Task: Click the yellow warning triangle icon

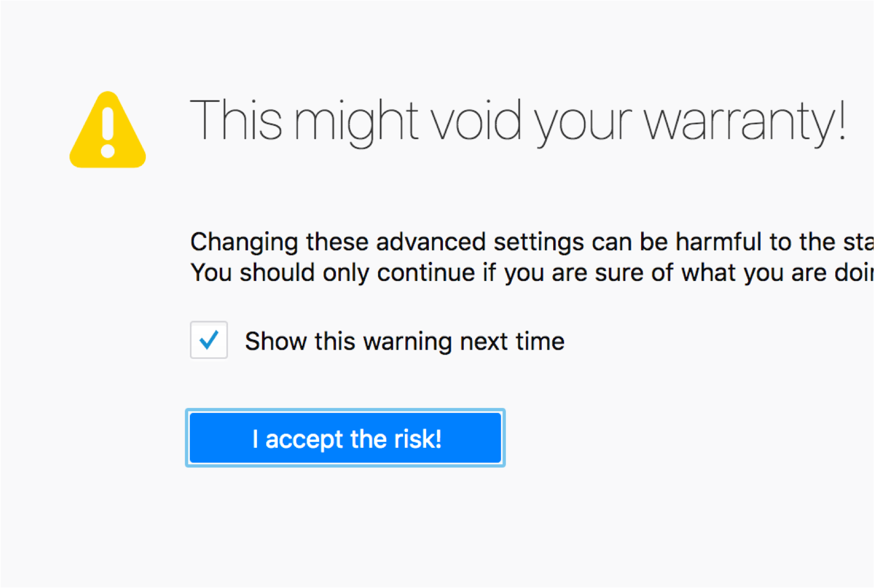Action: (x=107, y=130)
